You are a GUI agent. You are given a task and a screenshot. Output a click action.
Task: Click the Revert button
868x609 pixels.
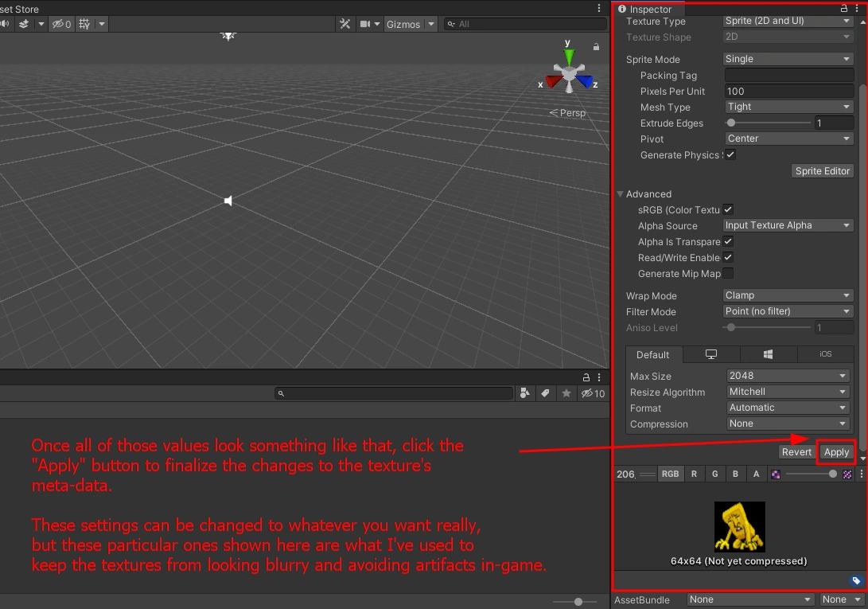click(x=796, y=452)
